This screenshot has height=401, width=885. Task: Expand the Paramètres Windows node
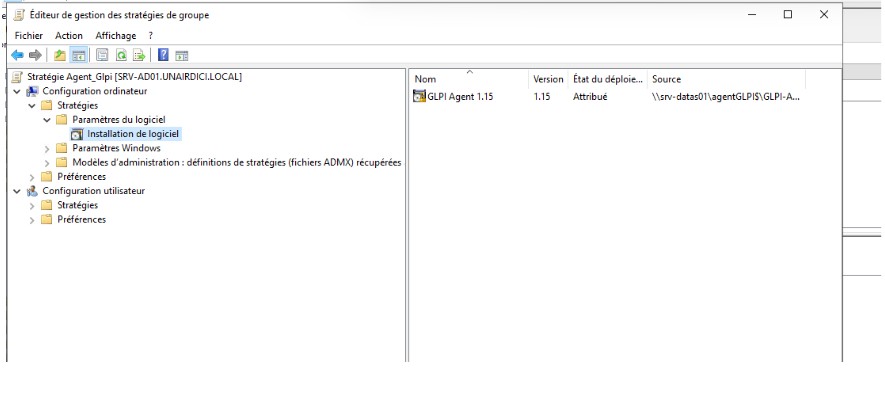pyautogui.click(x=47, y=149)
